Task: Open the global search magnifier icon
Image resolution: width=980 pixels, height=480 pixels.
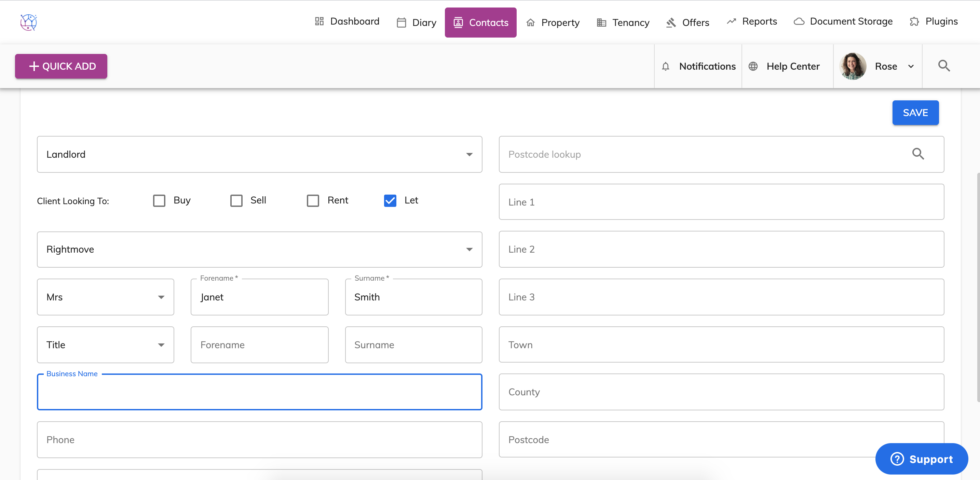Action: [x=943, y=66]
